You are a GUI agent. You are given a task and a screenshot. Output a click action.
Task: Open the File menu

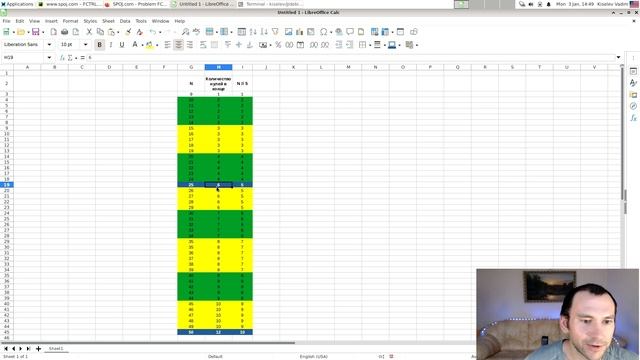point(7,21)
